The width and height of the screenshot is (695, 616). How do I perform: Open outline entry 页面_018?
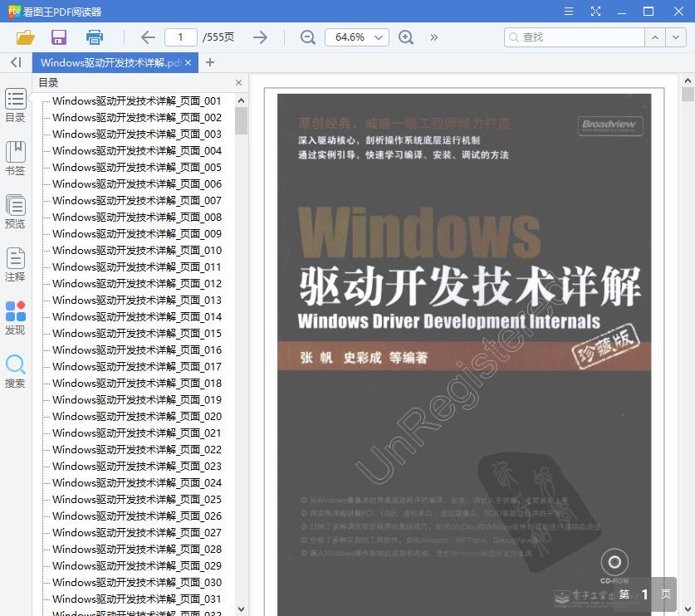tap(136, 384)
